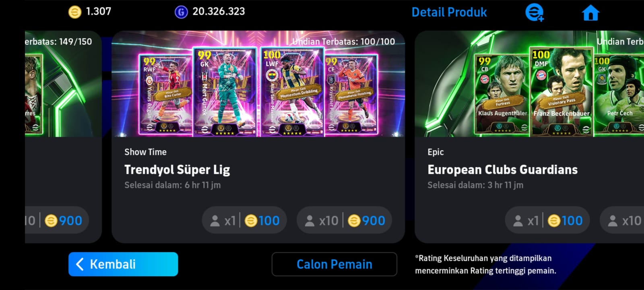The width and height of the screenshot is (644, 290).
Task: Open Detail Produk
Action: click(x=449, y=12)
